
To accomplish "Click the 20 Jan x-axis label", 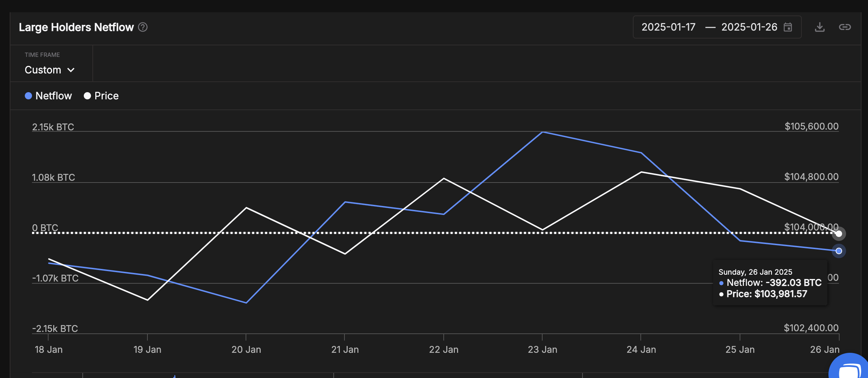I will pyautogui.click(x=246, y=350).
